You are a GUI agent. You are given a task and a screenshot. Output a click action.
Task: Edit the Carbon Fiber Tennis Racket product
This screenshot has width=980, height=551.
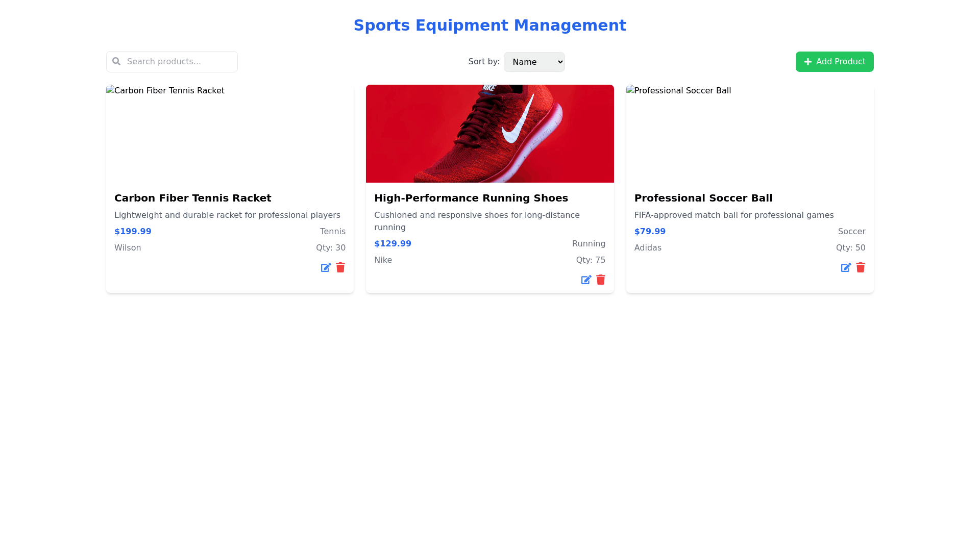326,268
